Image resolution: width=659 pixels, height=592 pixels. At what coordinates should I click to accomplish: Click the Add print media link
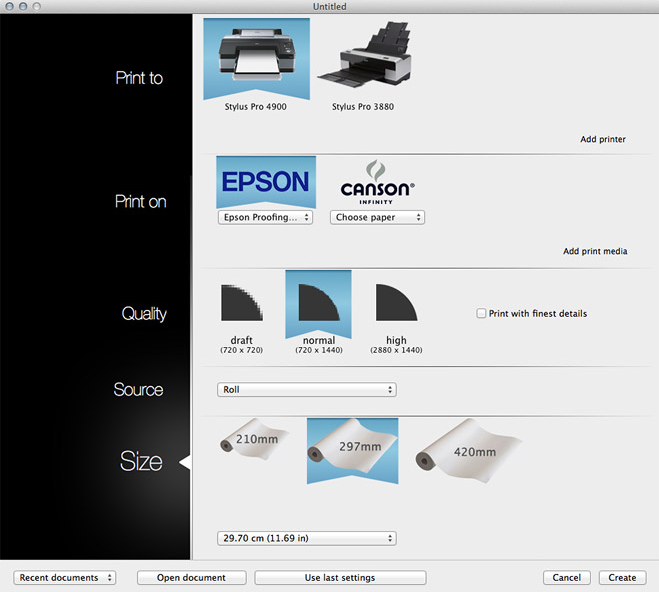tap(594, 251)
